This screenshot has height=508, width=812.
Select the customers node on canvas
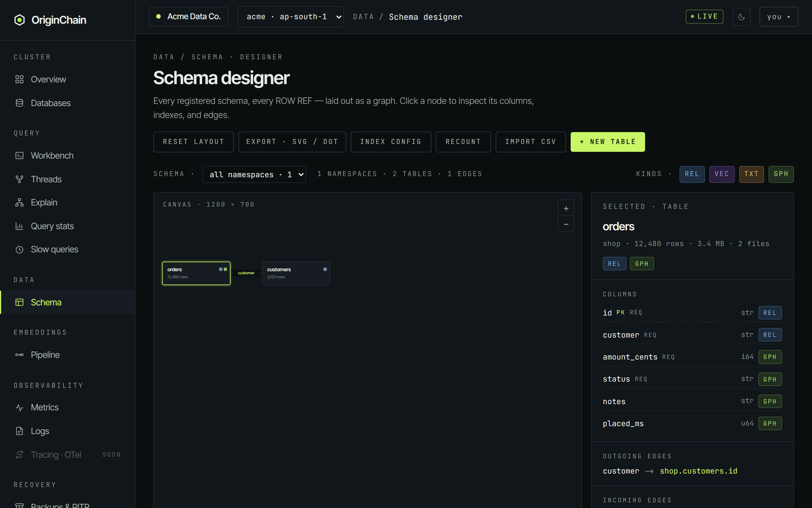click(296, 273)
